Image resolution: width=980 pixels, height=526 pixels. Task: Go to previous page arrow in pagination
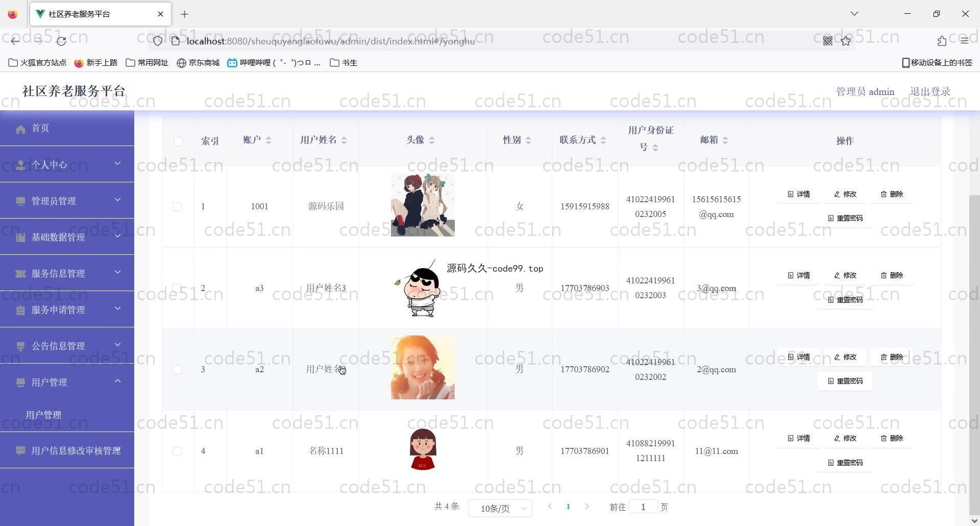click(550, 507)
